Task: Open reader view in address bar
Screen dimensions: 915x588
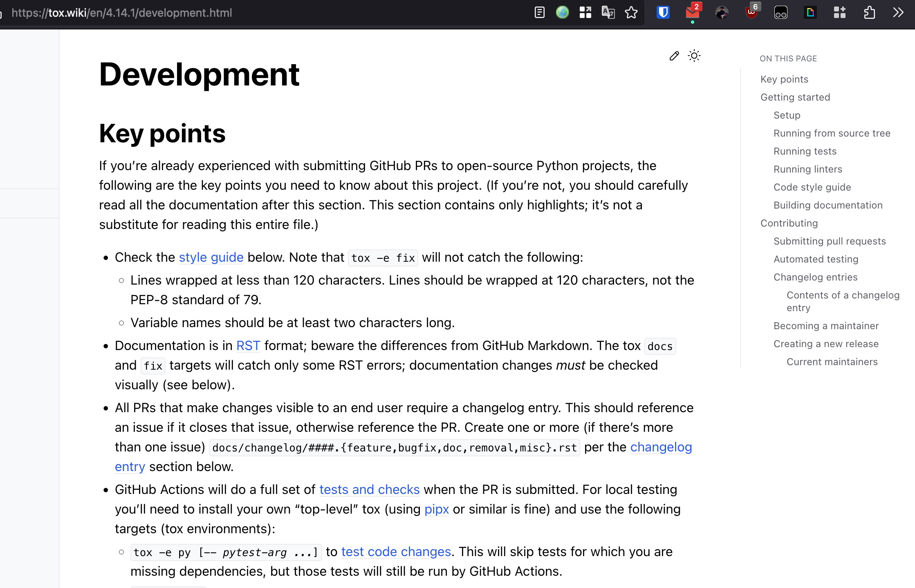Action: pyautogui.click(x=540, y=13)
